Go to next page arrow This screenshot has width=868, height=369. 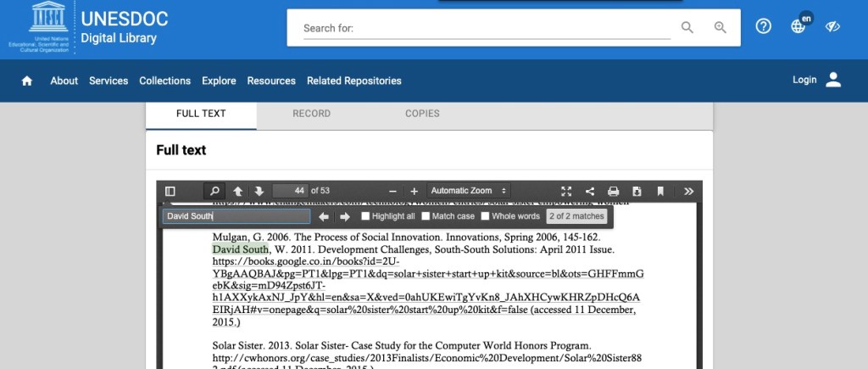tap(259, 191)
